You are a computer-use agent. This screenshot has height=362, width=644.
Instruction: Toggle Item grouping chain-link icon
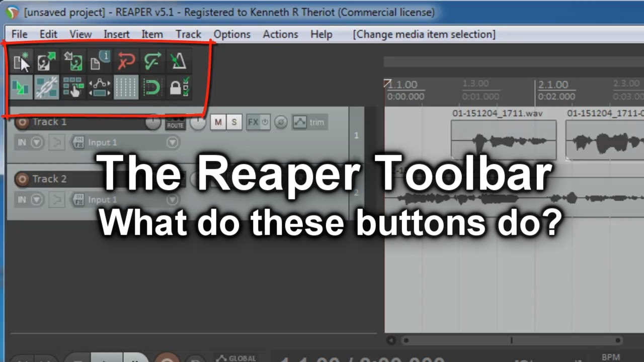(47, 87)
